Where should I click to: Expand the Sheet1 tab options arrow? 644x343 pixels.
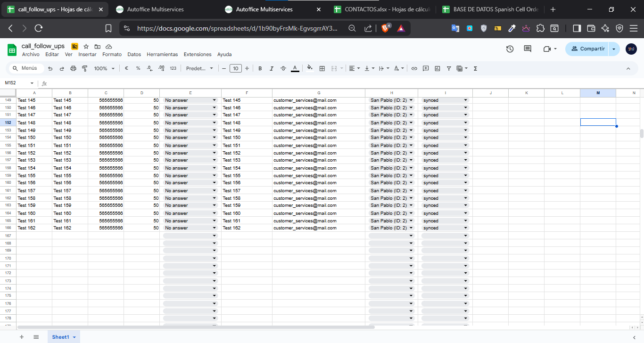point(74,337)
